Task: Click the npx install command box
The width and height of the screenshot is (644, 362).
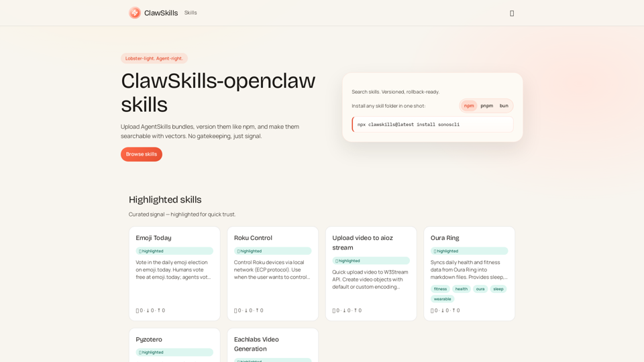Action: click(433, 125)
